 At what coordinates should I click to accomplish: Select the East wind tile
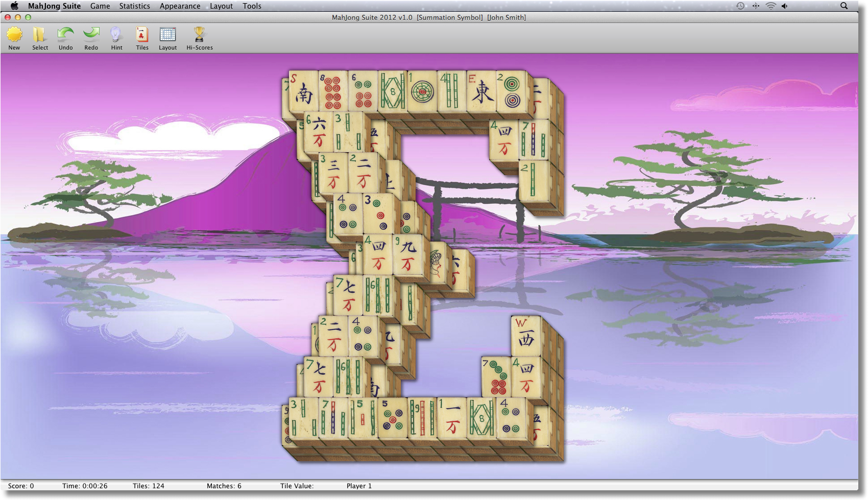[x=481, y=91]
